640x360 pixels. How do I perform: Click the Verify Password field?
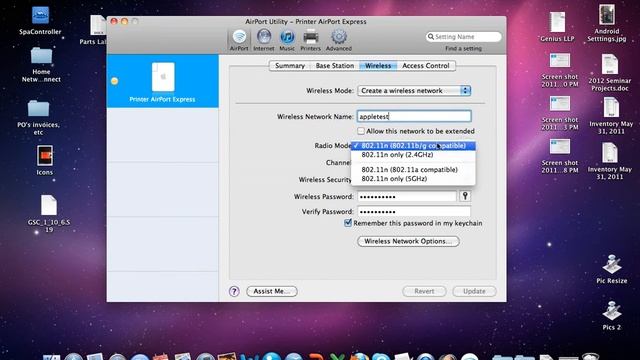pyautogui.click(x=414, y=211)
